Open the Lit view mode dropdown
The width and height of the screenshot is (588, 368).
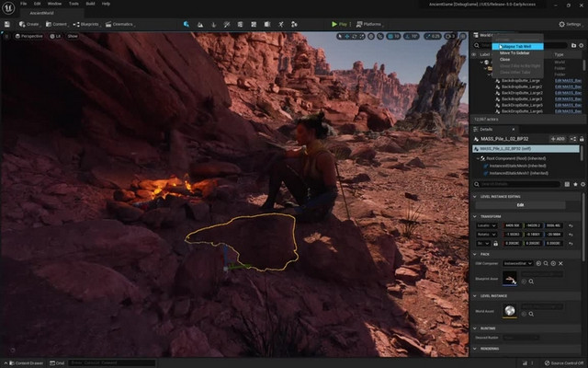pos(55,37)
